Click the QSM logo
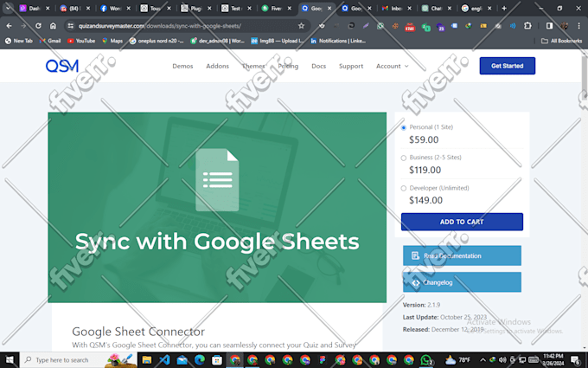This screenshot has height=368, width=588. pos(62,66)
